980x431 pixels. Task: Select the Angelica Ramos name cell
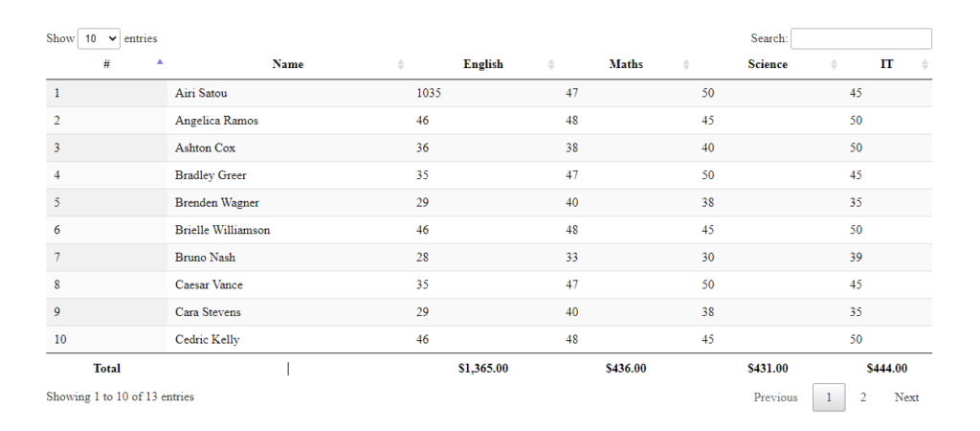click(287, 121)
